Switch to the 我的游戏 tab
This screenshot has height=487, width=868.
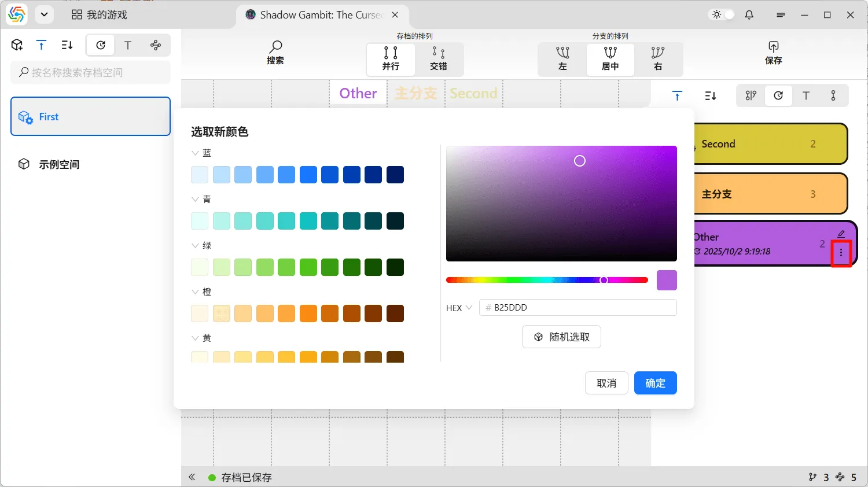100,15
